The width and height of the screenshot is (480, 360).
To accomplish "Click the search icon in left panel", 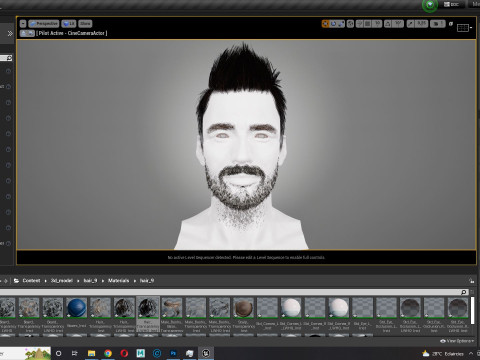I will [x=9, y=58].
